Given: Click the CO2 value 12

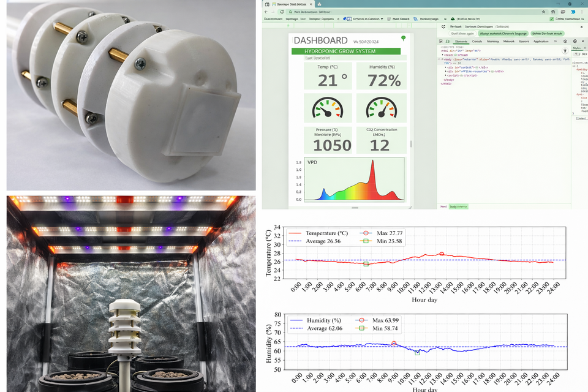Looking at the screenshot, I should click(380, 145).
